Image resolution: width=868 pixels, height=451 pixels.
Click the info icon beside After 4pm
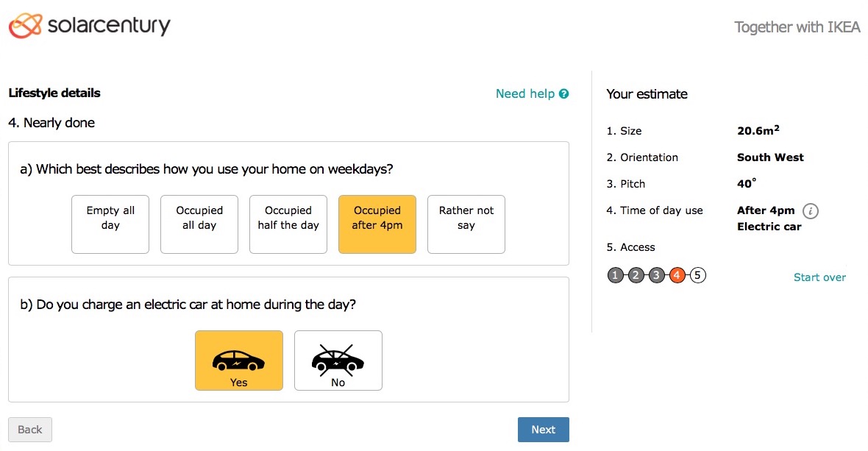810,211
